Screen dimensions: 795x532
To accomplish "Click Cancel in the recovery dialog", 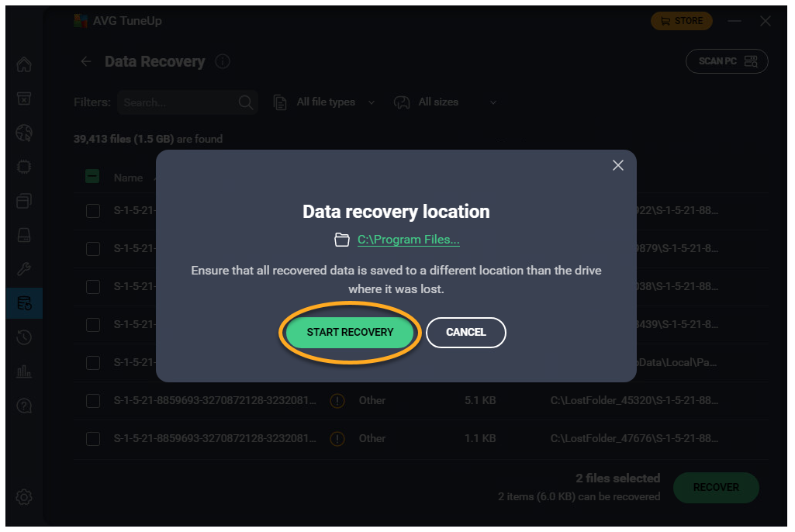I will pos(465,332).
